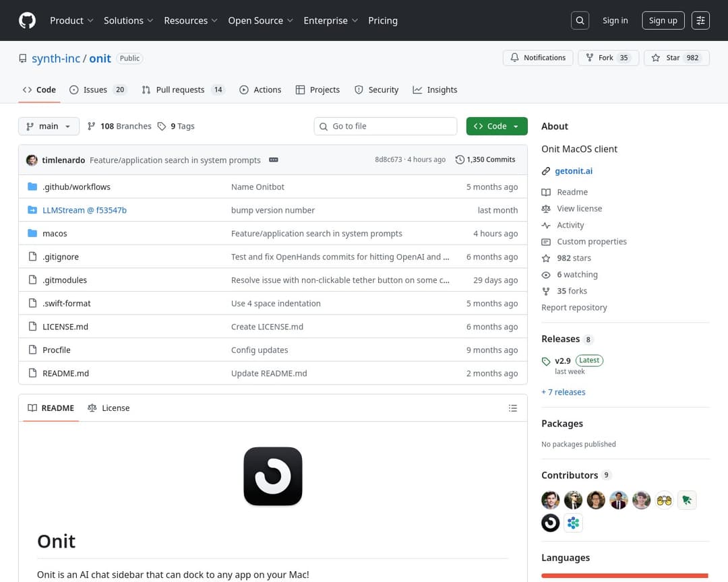Expand the main branch dropdown
The width and height of the screenshot is (728, 582).
(49, 126)
